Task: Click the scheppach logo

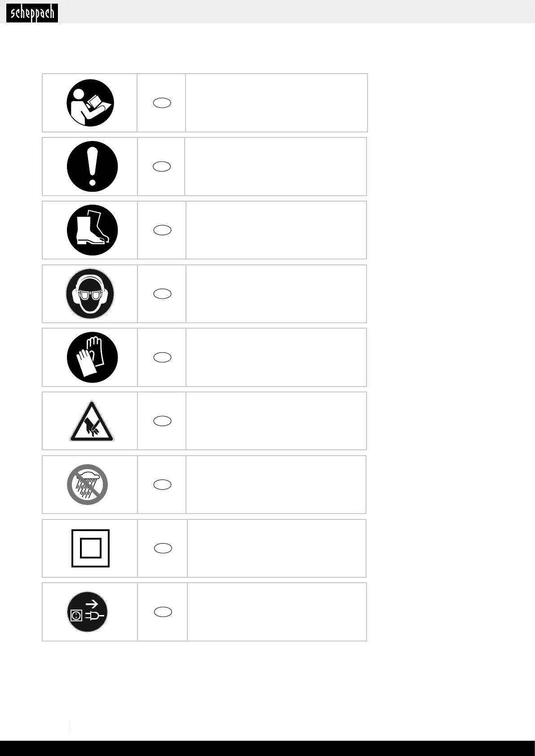Action: tap(32, 13)
